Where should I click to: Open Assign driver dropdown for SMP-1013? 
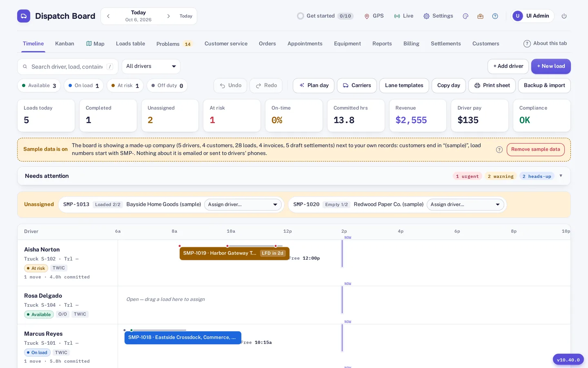point(243,204)
